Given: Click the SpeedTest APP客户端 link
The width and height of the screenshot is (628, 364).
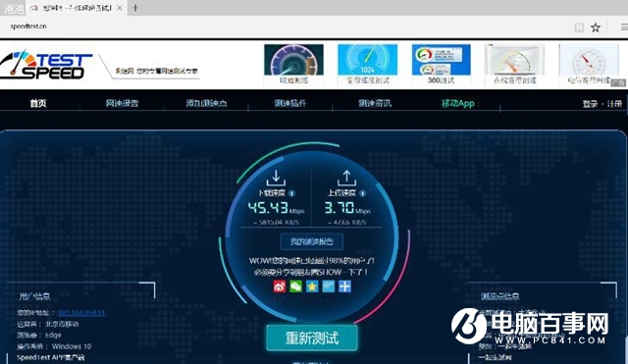Looking at the screenshot, I should click(50, 357).
